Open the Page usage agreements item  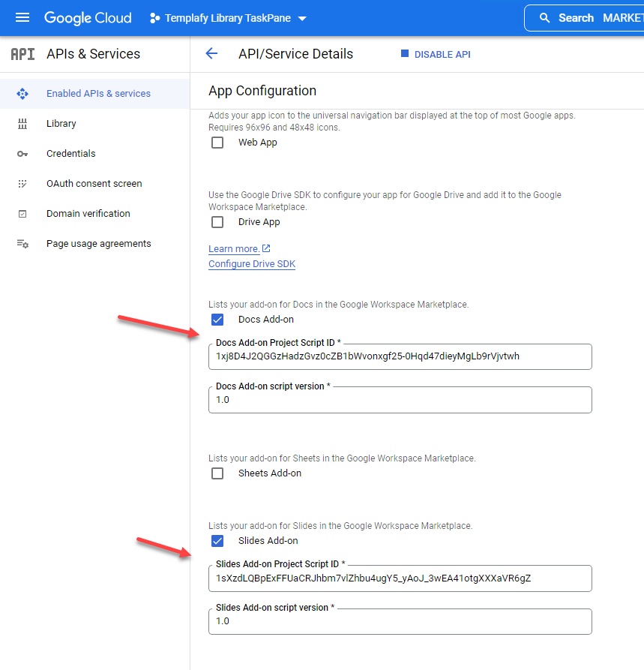(94, 244)
